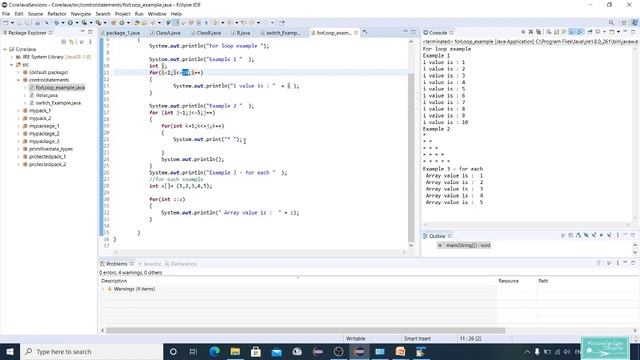Show the hidden editor tabs list
Viewport: 640px width, 360px height.
[364, 32]
